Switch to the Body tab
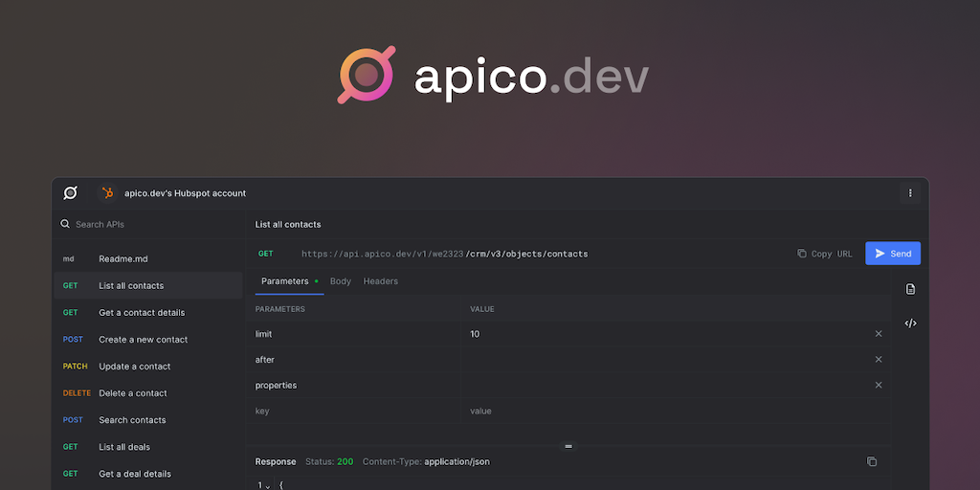This screenshot has width=980, height=490. click(341, 281)
